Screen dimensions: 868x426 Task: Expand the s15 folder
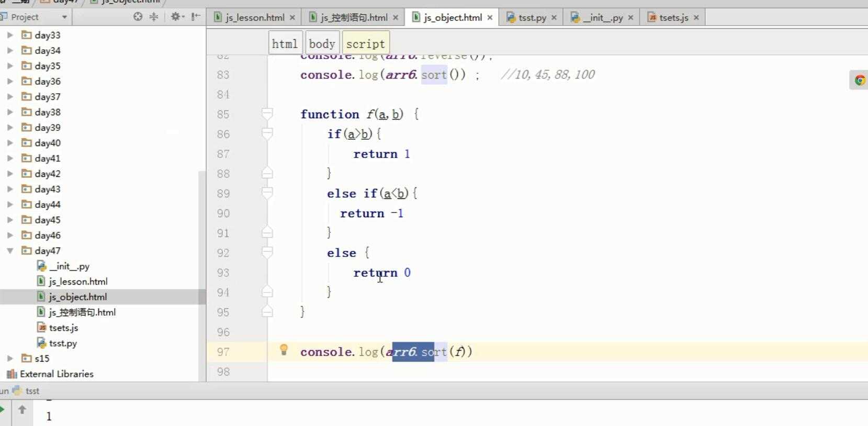(10, 358)
